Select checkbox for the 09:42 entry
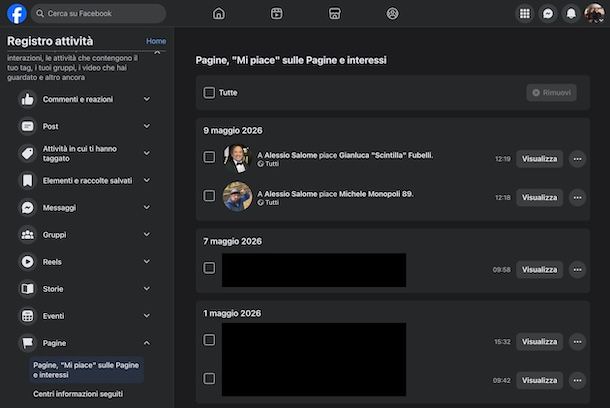This screenshot has height=408, width=610. click(209, 378)
